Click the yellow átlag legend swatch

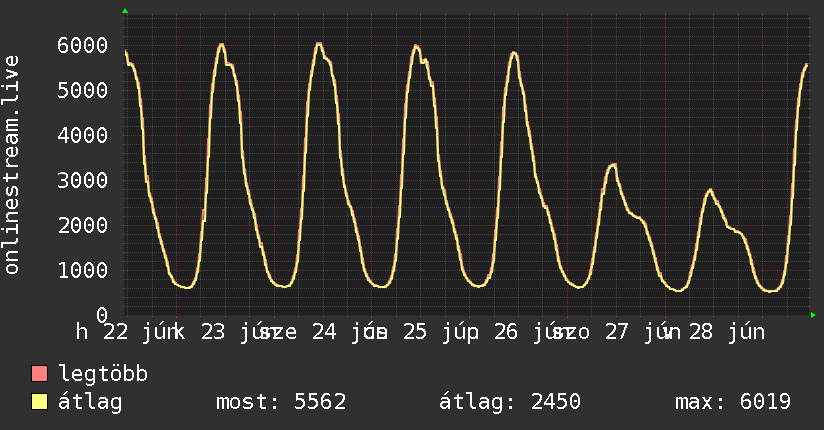point(39,402)
